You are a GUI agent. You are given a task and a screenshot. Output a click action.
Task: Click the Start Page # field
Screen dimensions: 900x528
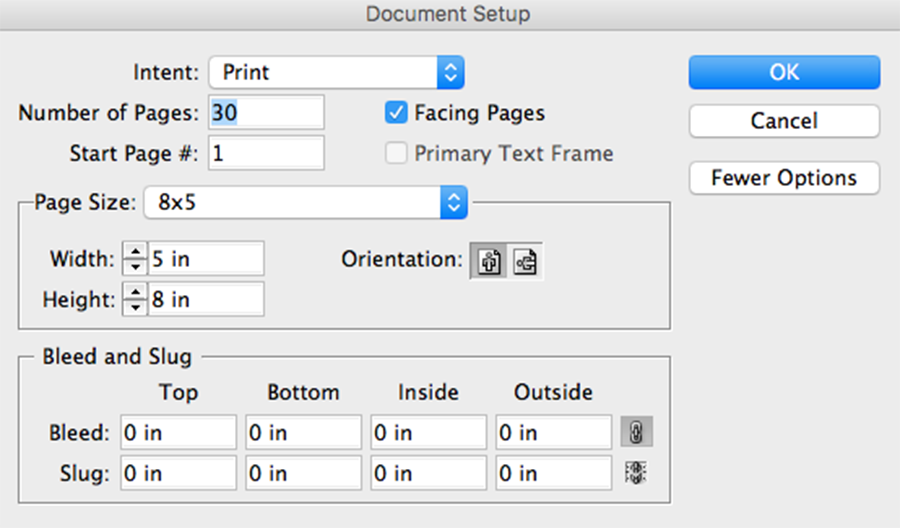tap(266, 153)
